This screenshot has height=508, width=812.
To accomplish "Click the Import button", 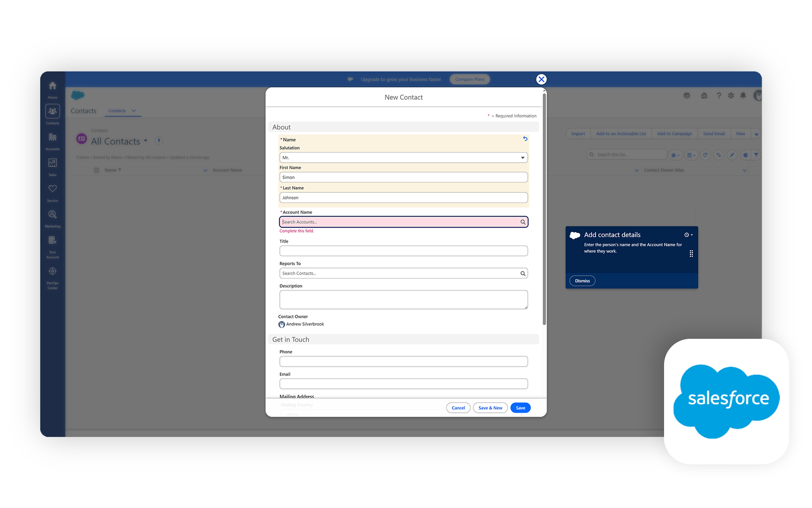I will click(x=578, y=134).
